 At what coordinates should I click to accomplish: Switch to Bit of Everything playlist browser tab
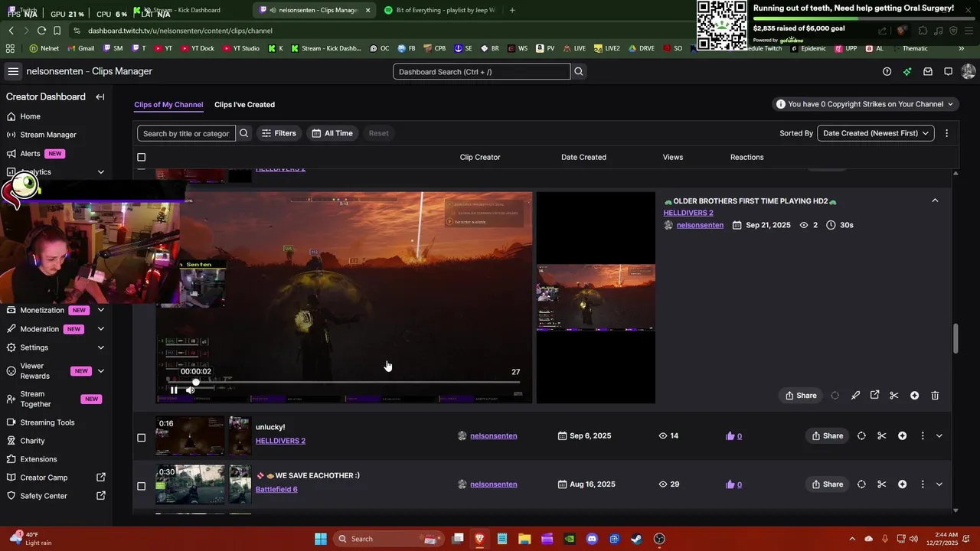[x=440, y=10]
